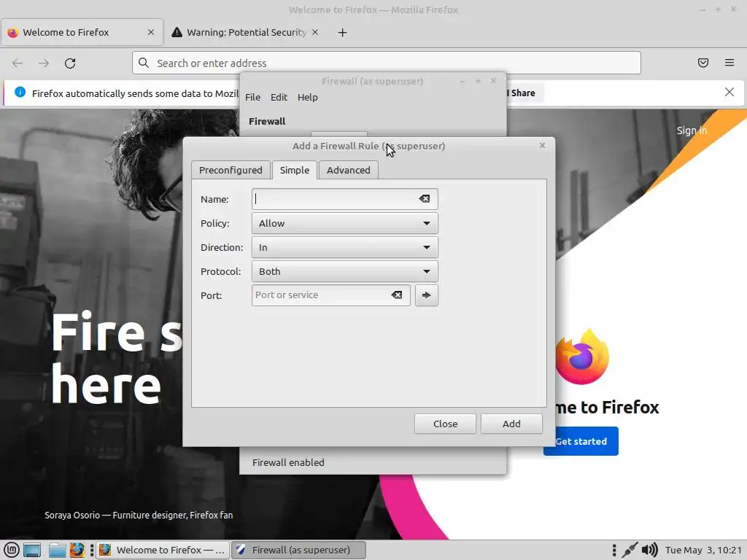Click the info icon in notification bar
The height and width of the screenshot is (560, 747).
[x=20, y=92]
